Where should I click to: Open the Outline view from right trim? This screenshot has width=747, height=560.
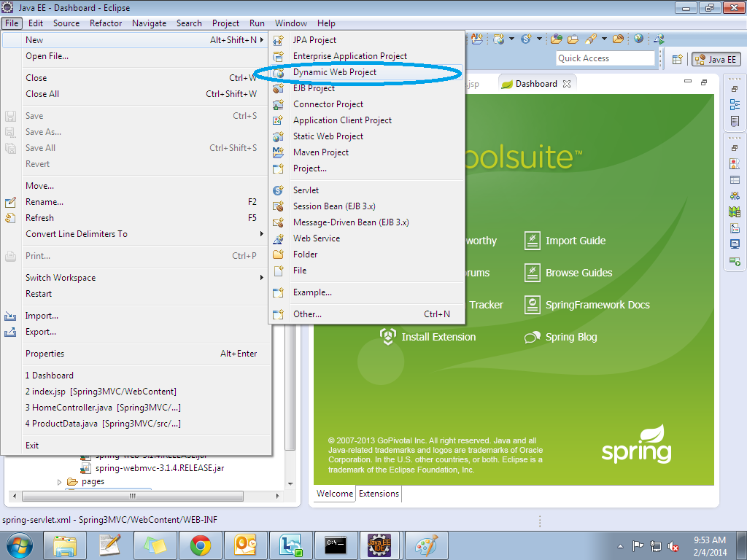pos(735,105)
